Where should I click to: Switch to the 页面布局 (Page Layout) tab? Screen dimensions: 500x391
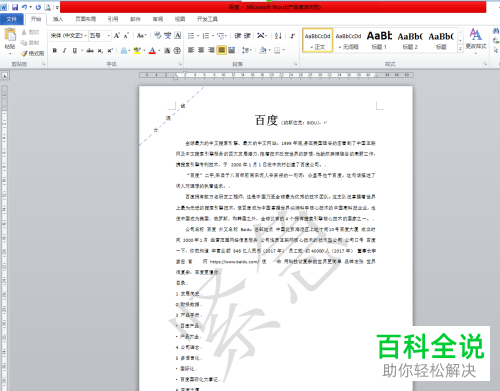86,19
